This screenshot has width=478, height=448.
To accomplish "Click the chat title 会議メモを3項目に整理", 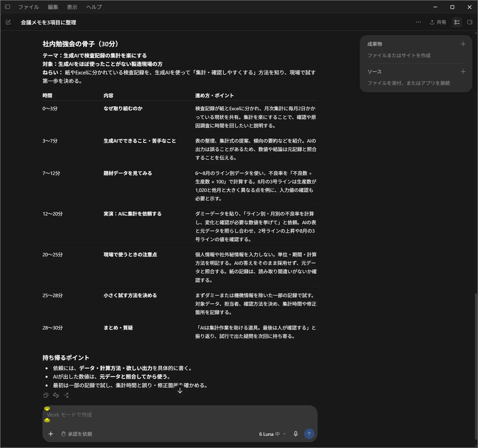I will coord(49,22).
